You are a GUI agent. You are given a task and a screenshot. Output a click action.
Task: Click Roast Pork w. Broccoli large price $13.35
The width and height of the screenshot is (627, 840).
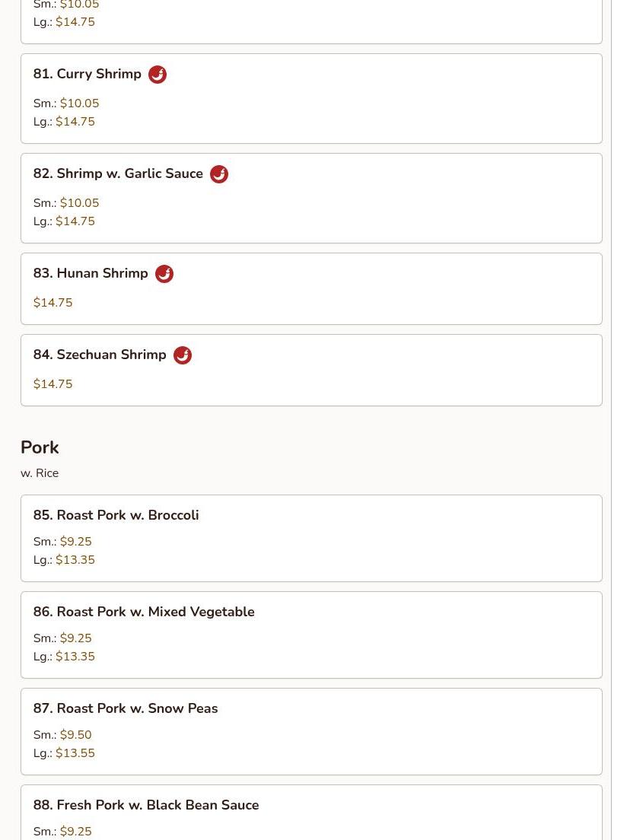pyautogui.click(x=75, y=560)
